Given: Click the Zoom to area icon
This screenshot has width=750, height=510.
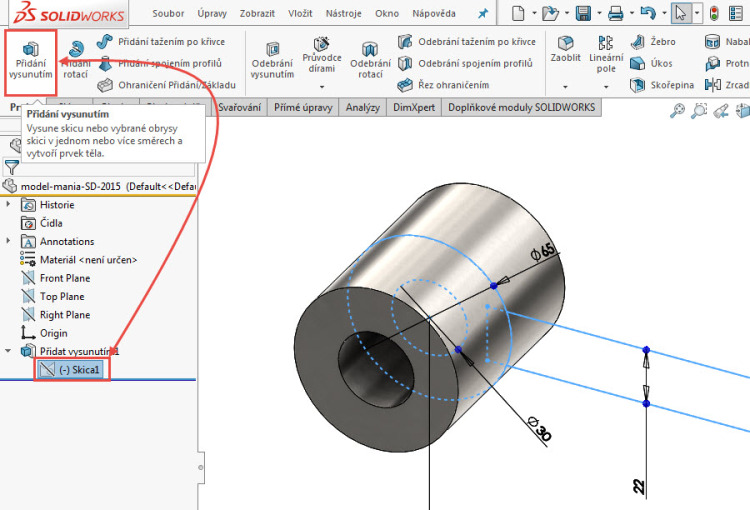Looking at the screenshot, I should [x=699, y=111].
